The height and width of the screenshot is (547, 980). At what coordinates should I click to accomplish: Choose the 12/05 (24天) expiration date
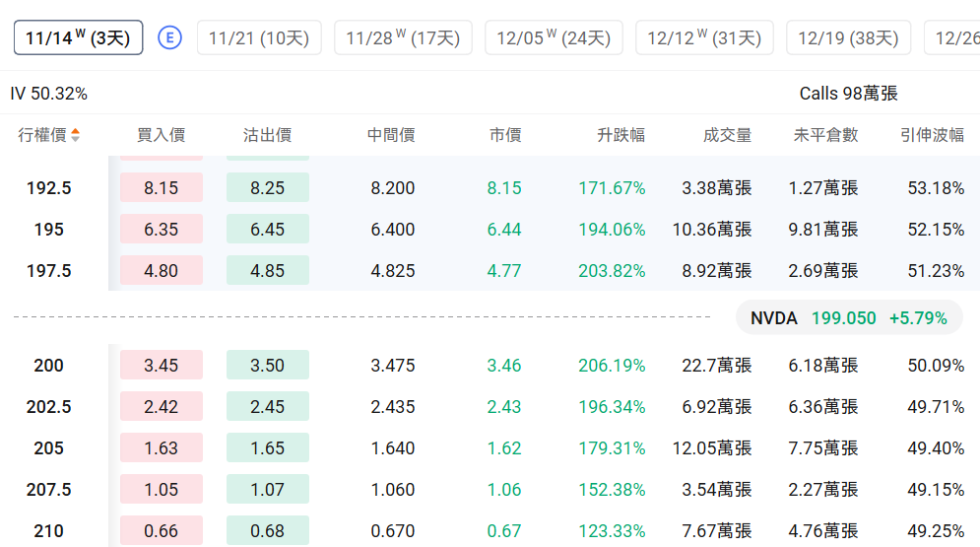(x=554, y=37)
